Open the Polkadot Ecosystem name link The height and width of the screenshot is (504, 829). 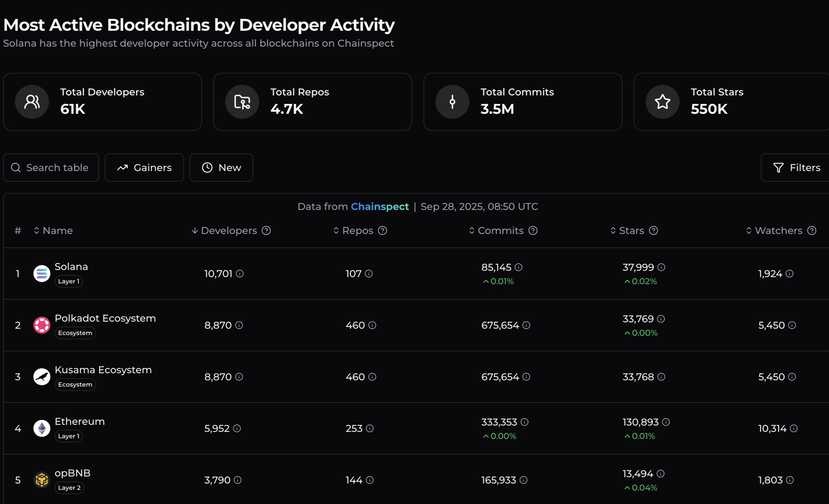tap(105, 318)
